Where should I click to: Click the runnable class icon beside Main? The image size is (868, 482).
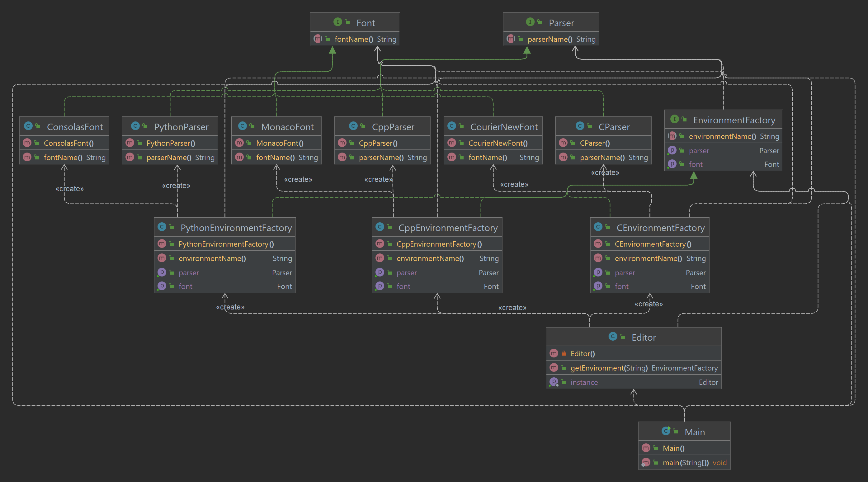pos(666,431)
